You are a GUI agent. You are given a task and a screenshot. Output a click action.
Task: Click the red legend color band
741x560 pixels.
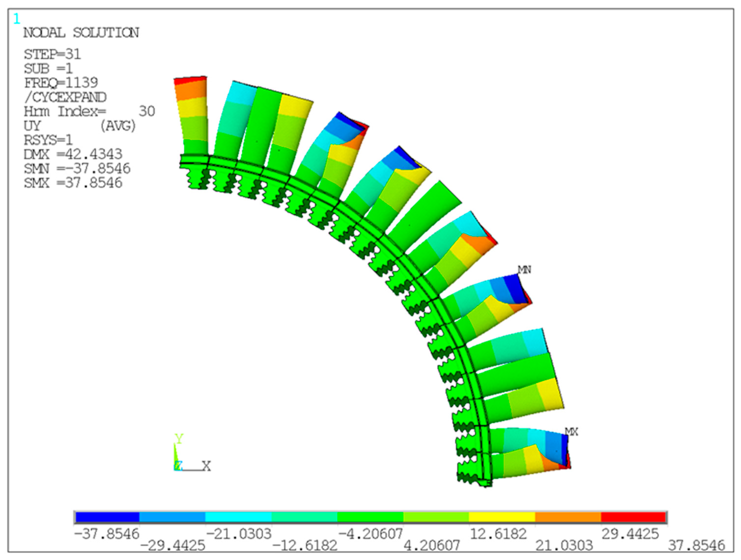pos(633,517)
